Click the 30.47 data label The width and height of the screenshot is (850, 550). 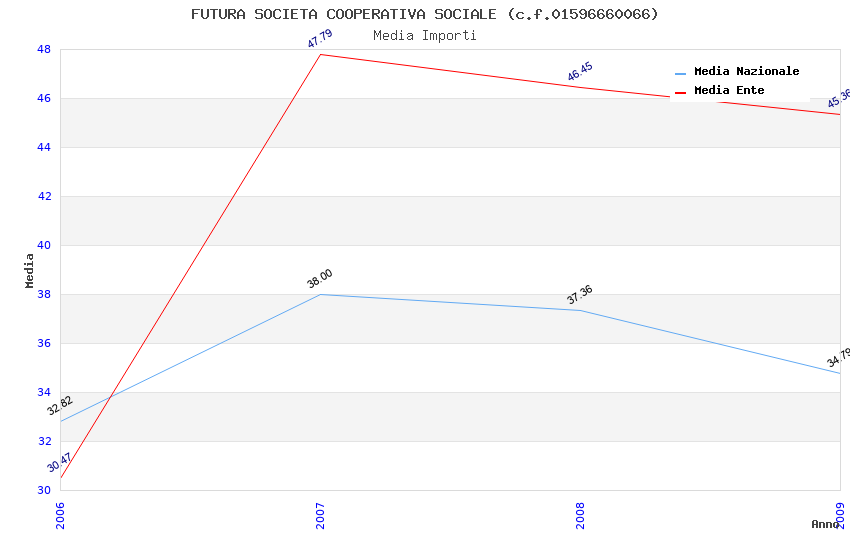tap(60, 462)
